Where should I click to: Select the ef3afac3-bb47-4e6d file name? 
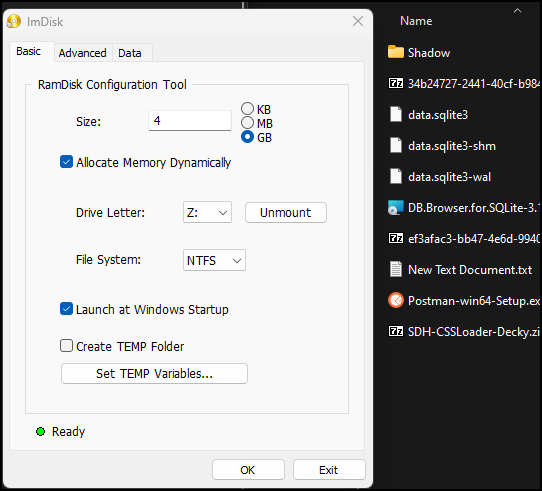pos(474,239)
